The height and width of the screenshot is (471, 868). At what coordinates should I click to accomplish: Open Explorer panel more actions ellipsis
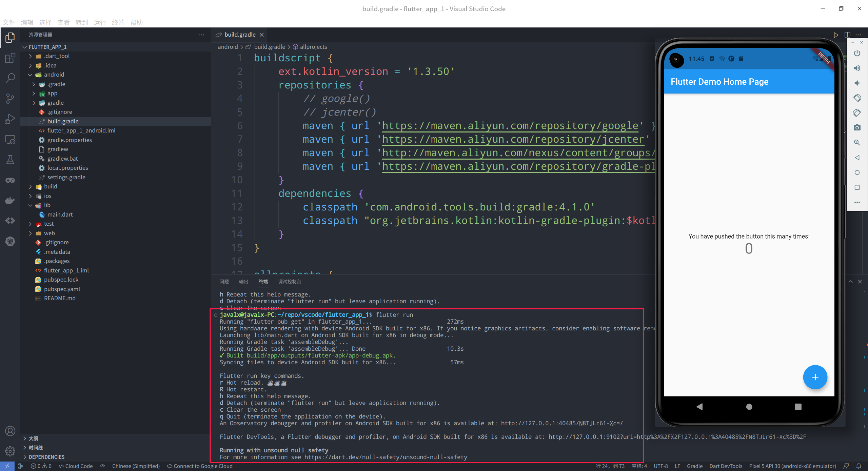pos(201,35)
